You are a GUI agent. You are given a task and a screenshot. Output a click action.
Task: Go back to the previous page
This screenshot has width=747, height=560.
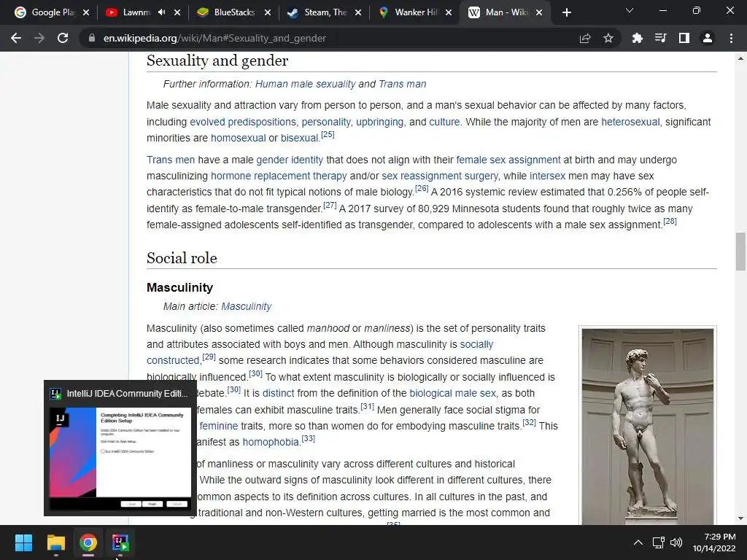click(x=16, y=38)
